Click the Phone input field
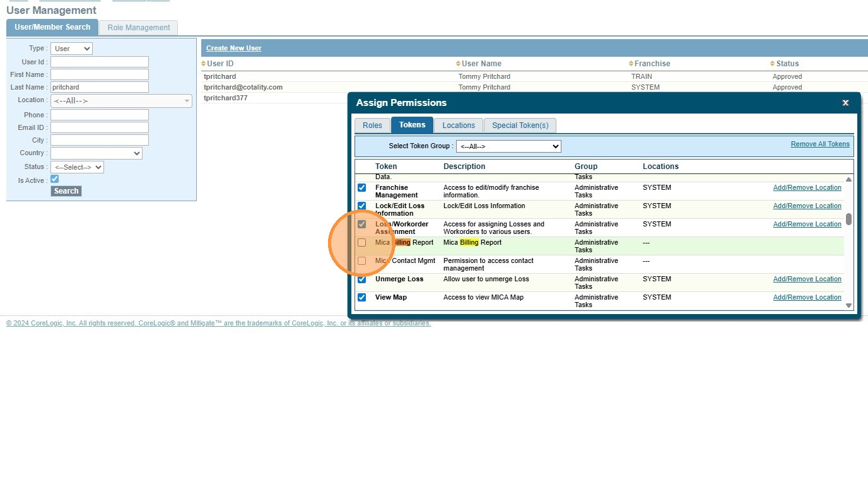The image size is (868, 485). pyautogui.click(x=100, y=115)
